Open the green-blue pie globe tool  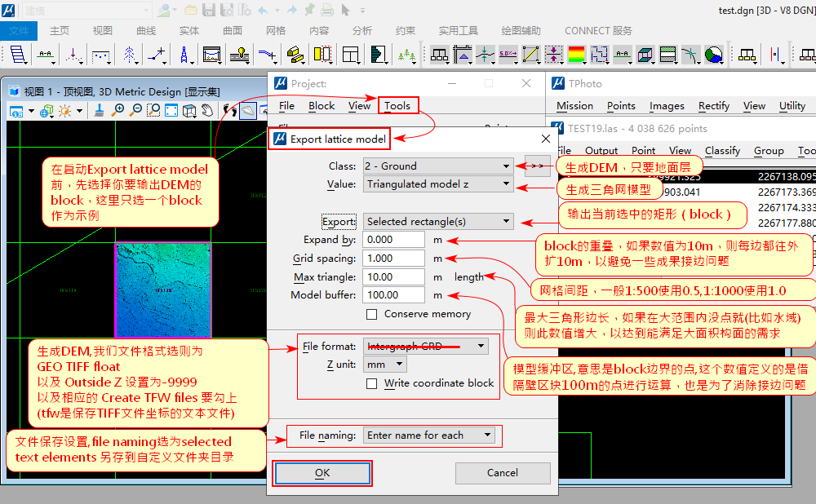713,54
